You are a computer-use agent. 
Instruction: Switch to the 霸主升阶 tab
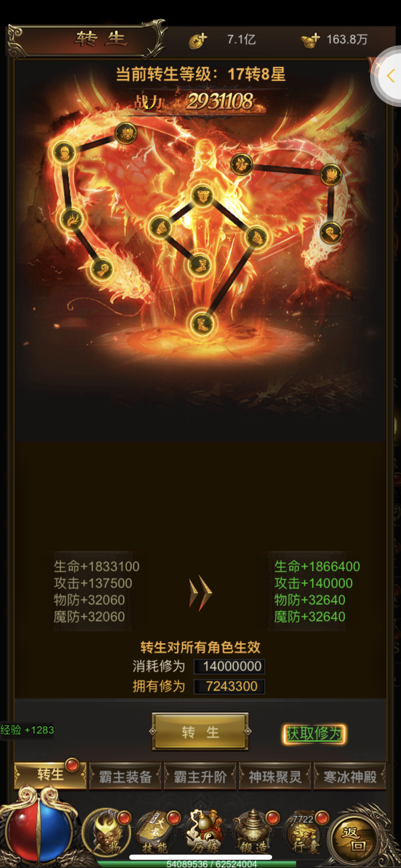pos(200,776)
